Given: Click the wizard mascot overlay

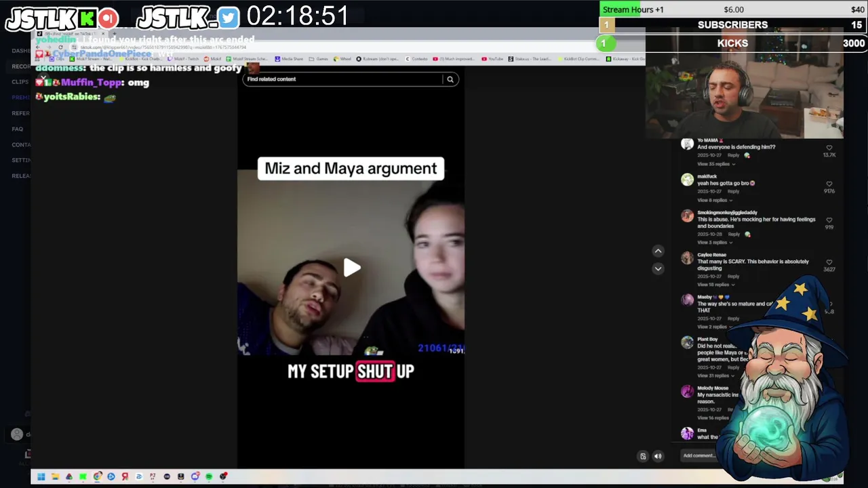Looking at the screenshot, I should 787,380.
